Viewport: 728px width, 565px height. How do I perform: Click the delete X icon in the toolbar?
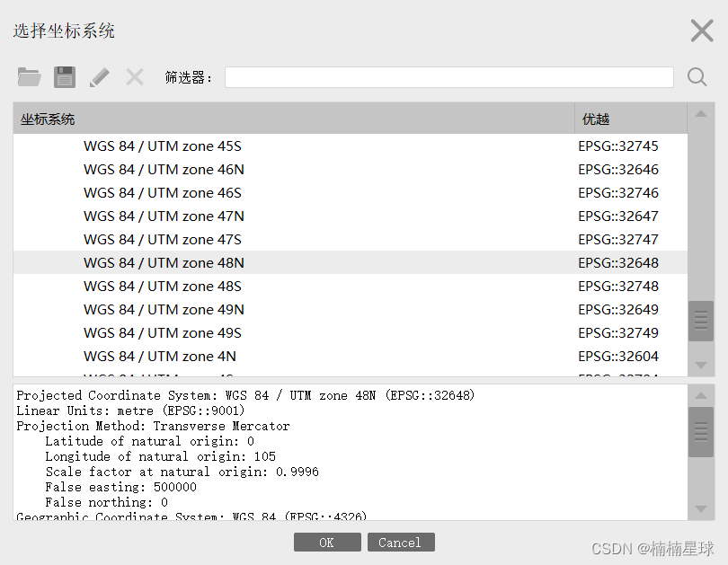coord(134,76)
